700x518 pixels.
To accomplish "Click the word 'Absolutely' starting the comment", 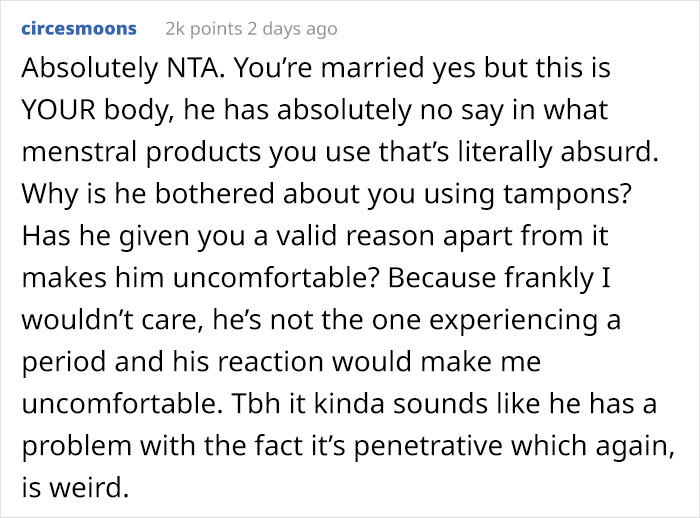I will pyautogui.click(x=90, y=68).
